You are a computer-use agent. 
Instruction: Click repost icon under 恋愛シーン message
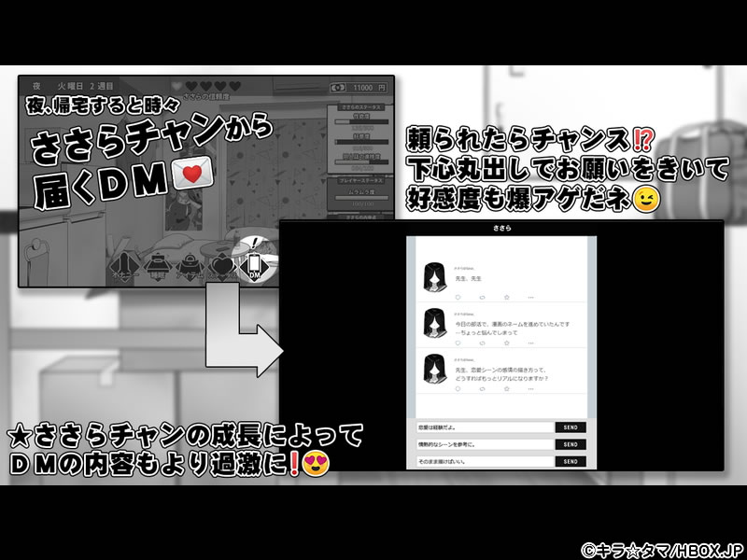[482, 389]
